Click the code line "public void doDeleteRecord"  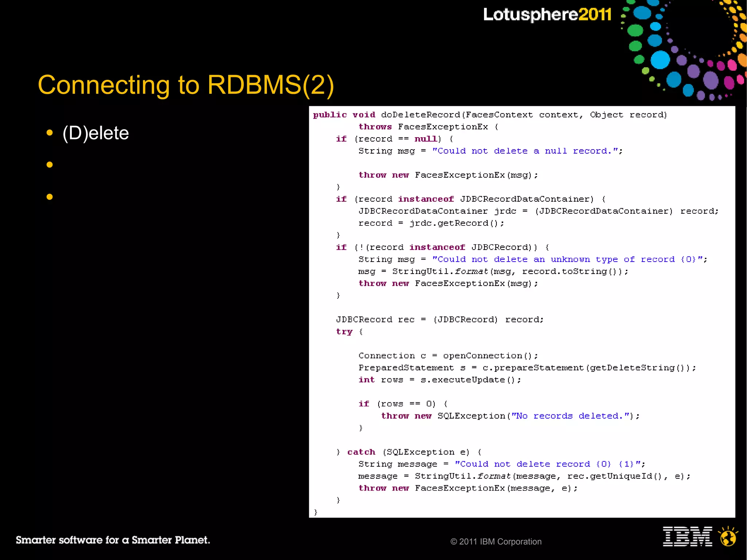click(x=490, y=115)
